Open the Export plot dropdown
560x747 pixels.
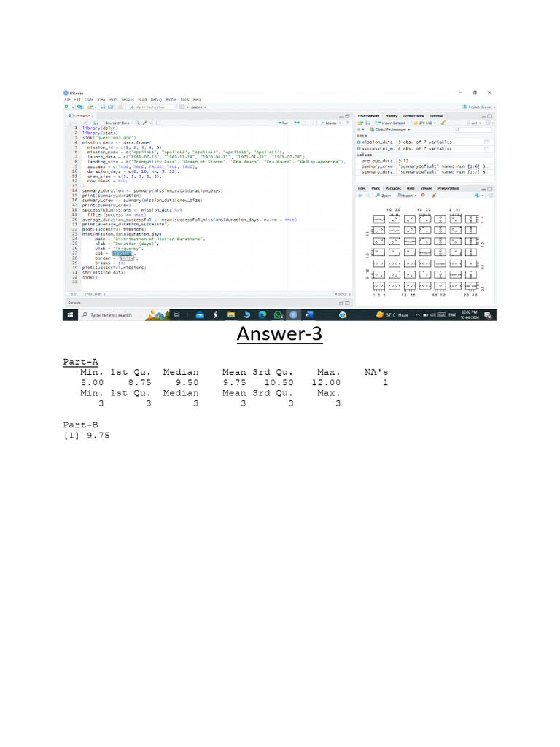coord(406,196)
